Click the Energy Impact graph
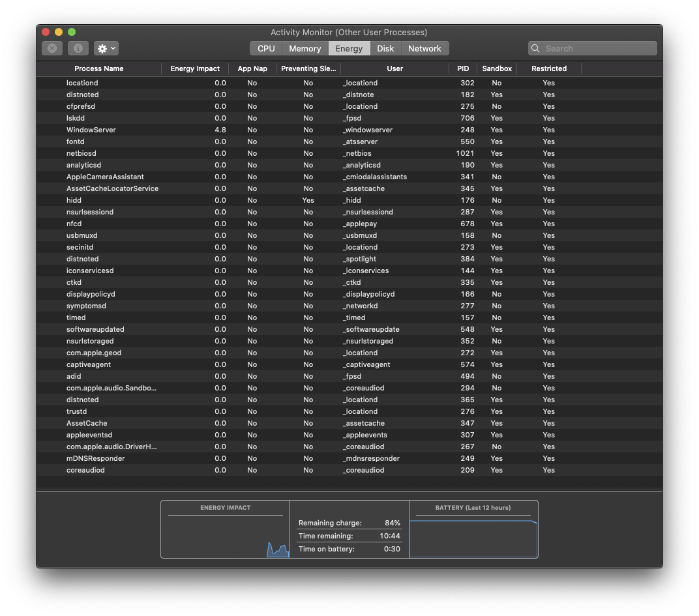 click(x=225, y=529)
